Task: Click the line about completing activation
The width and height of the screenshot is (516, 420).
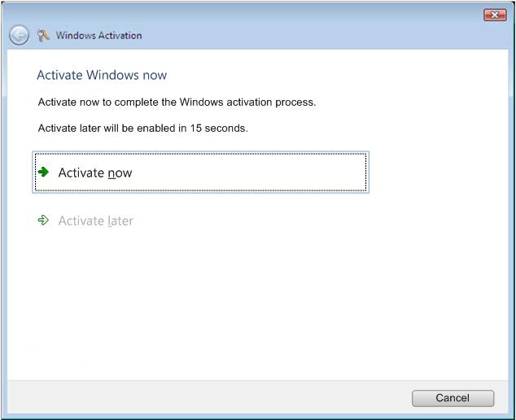Action: 177,102
